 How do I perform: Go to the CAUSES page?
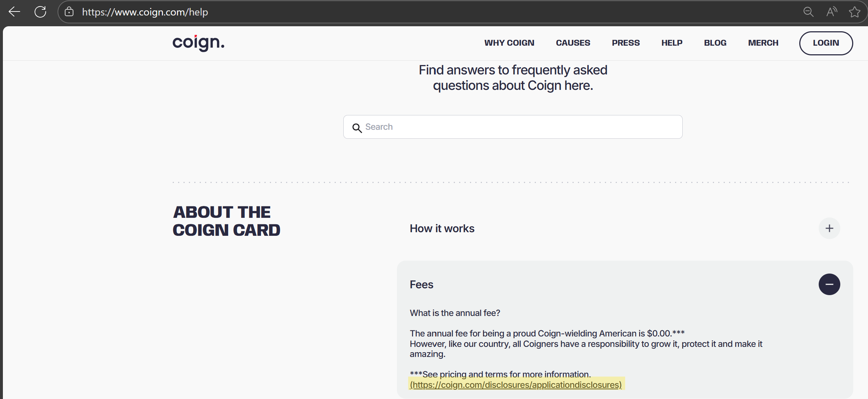[x=573, y=43]
